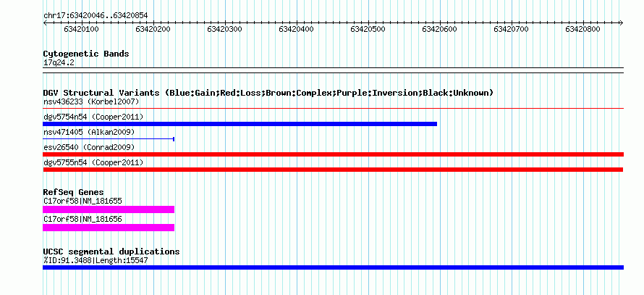This screenshot has height=295, width=644.
Task: Click the red dgv5755n54 loss bar
Action: [333, 170]
